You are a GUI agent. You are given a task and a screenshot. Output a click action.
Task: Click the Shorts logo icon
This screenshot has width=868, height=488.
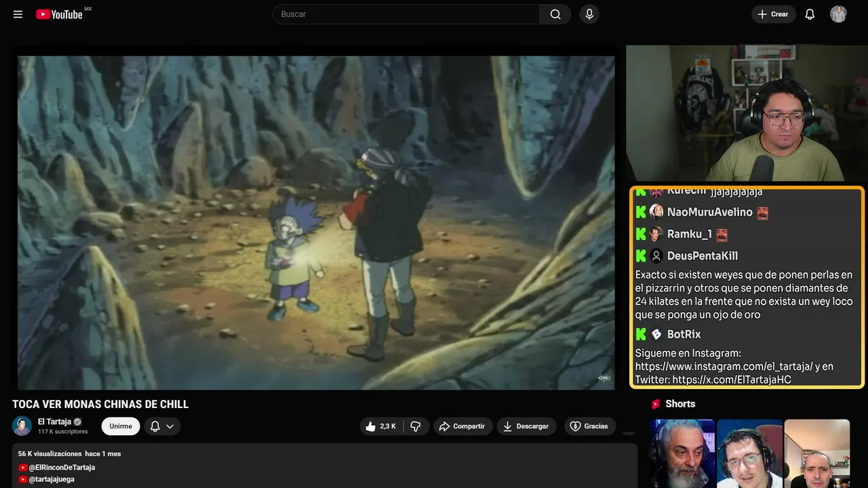pos(656,404)
